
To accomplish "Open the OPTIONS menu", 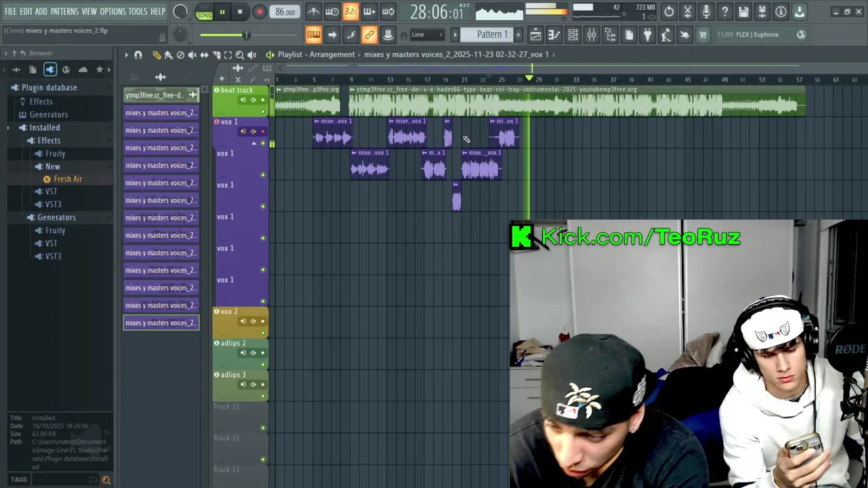I will pyautogui.click(x=113, y=12).
